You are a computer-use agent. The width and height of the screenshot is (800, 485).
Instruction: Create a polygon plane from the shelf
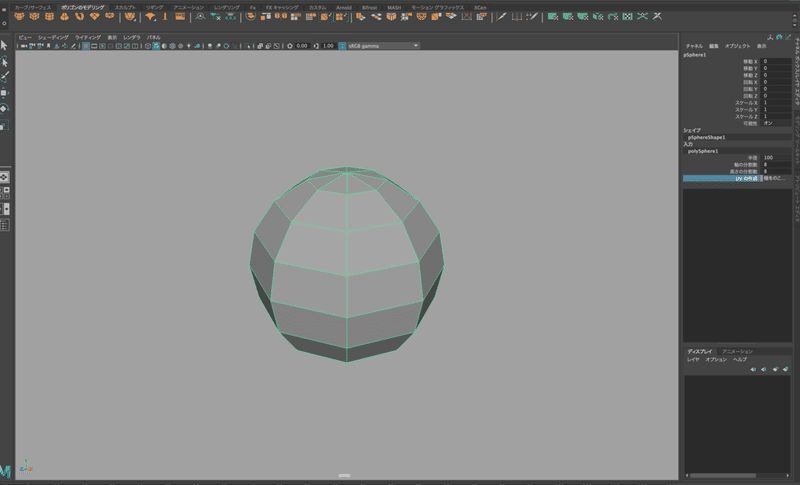[94, 16]
